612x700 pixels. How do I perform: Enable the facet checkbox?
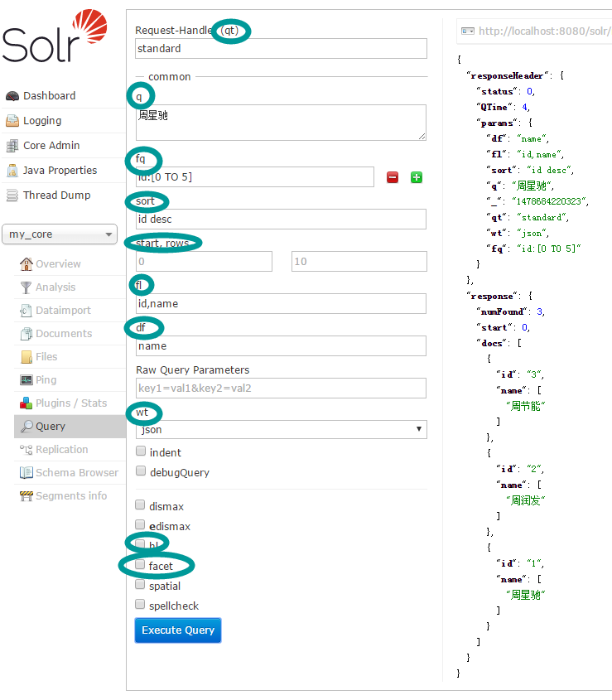click(140, 564)
